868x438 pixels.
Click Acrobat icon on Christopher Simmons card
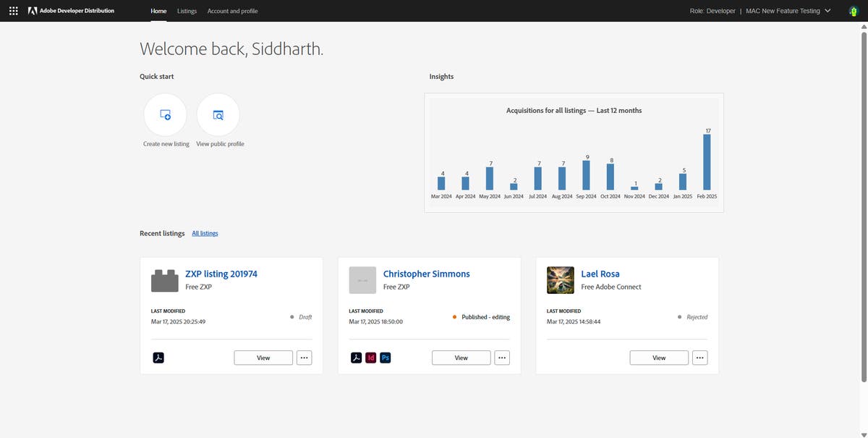[x=356, y=358]
